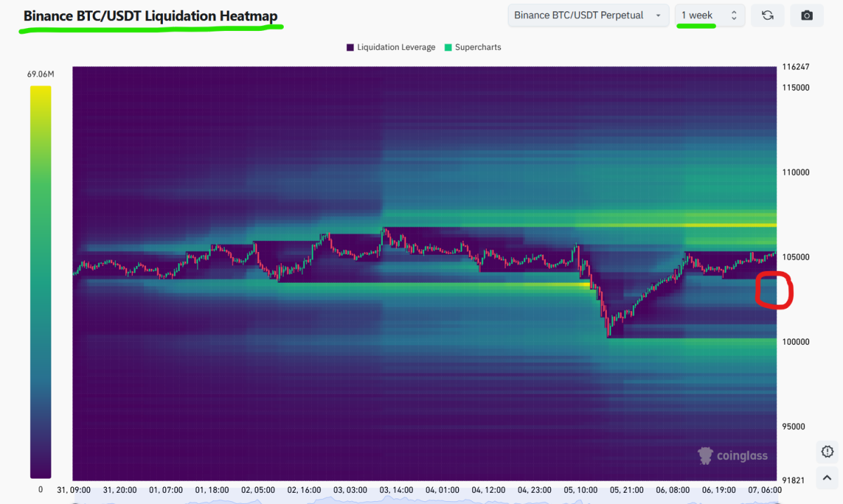Image resolution: width=843 pixels, height=504 pixels.
Task: Click the scroll-to-top arrow button
Action: [827, 478]
